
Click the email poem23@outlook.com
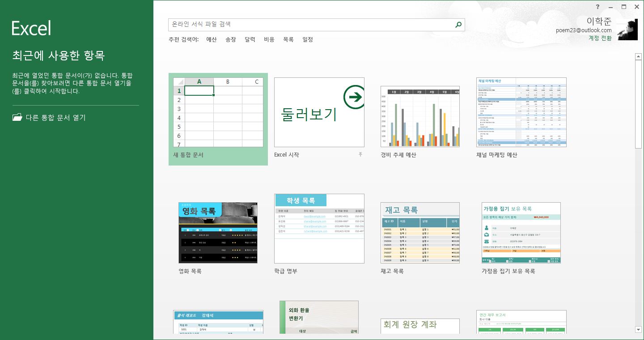tap(584, 30)
